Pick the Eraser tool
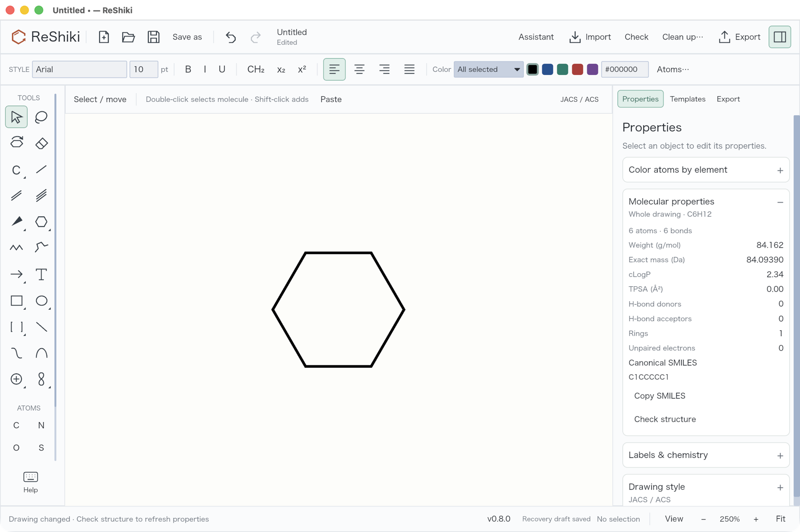800x532 pixels. (x=41, y=143)
